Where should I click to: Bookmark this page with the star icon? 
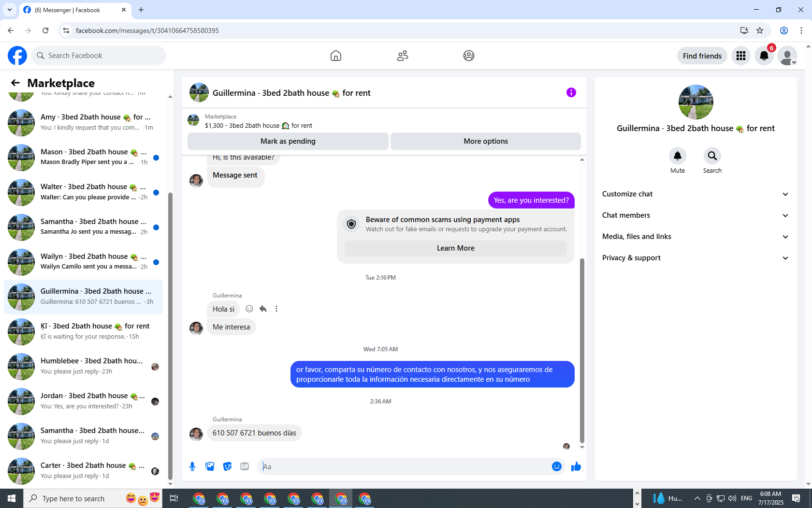[x=760, y=30]
